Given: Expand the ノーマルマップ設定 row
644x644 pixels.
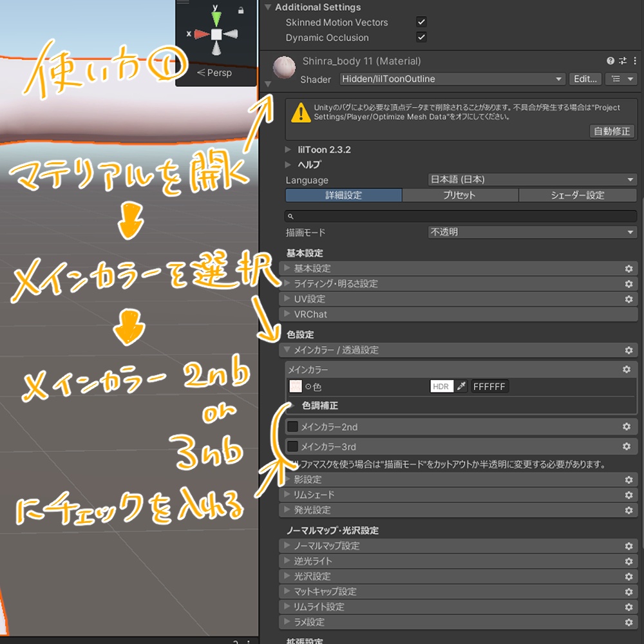Looking at the screenshot, I should pos(459,546).
